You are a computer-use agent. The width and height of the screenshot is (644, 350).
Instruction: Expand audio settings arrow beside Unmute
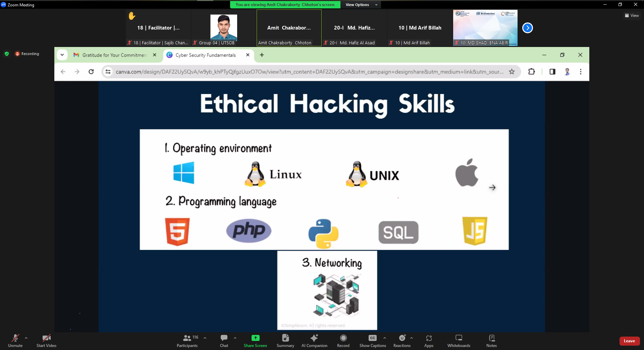pyautogui.click(x=26, y=338)
